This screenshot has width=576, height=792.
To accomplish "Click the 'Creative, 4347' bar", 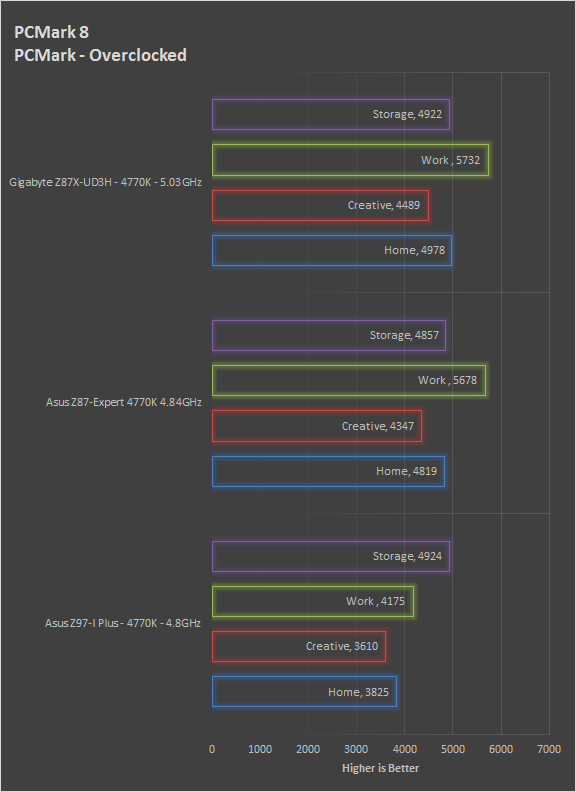I will [317, 426].
